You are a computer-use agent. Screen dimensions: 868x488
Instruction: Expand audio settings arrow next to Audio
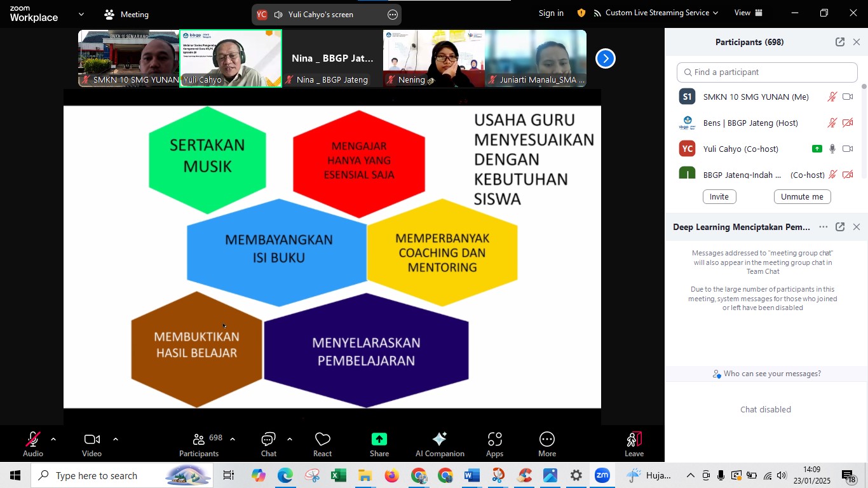(53, 439)
